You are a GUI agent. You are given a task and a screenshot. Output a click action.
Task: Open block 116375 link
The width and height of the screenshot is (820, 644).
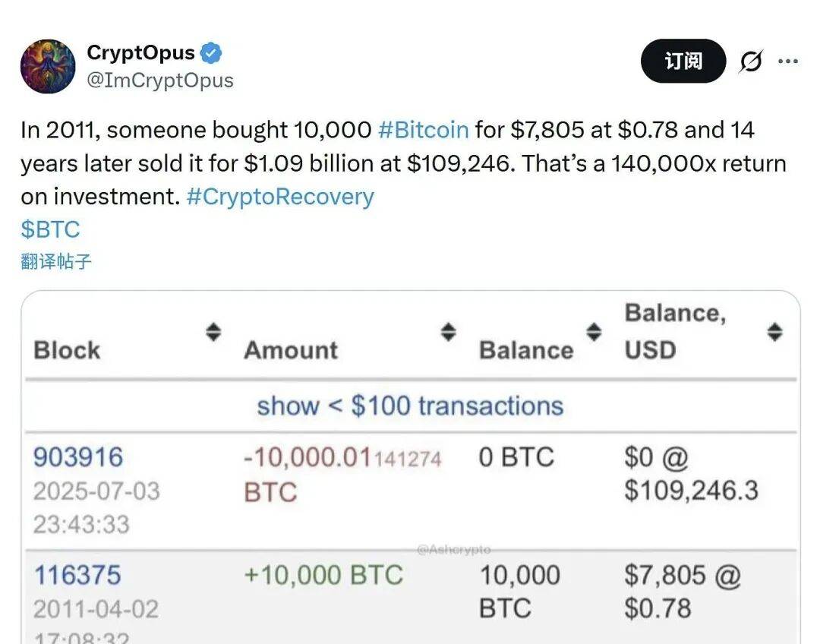[77, 575]
